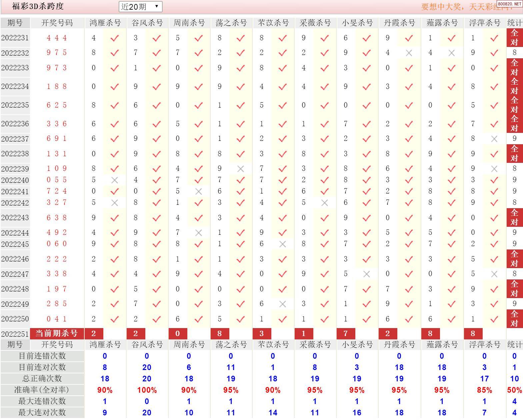Click the gray X for 浮萍 in row 2022237
This screenshot has height=420, width=523.
point(494,139)
